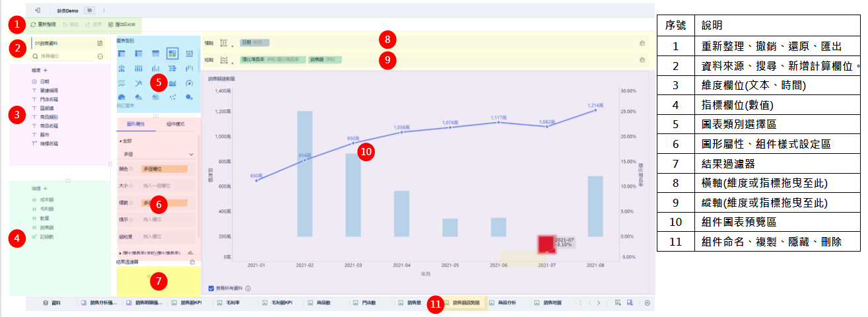Click the next arrow in bottom tab bar
Viewport: 868px width, 317px height.
(x=598, y=303)
